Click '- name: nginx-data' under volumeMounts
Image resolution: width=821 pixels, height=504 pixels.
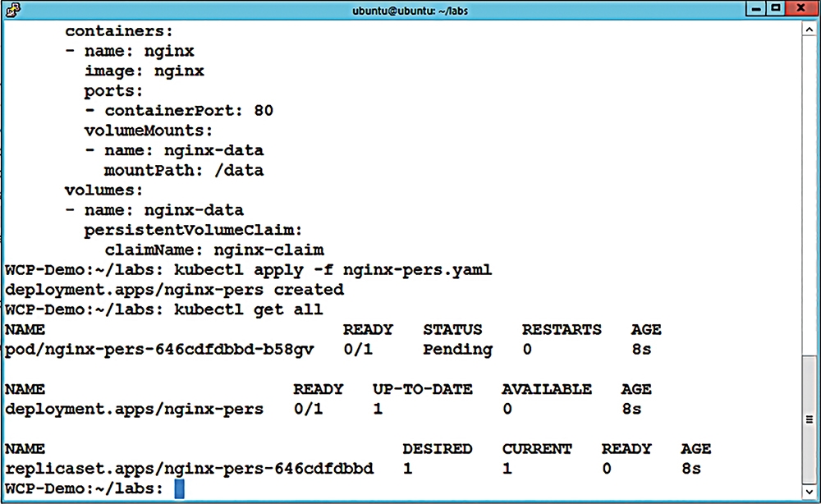174,151
